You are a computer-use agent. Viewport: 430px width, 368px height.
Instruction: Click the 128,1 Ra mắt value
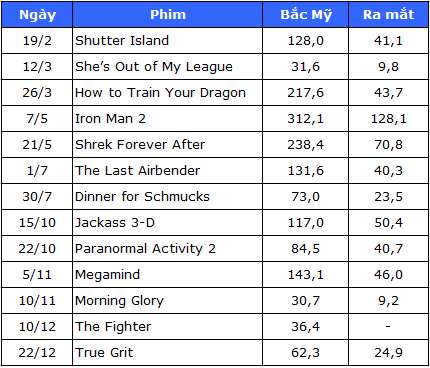pos(389,119)
